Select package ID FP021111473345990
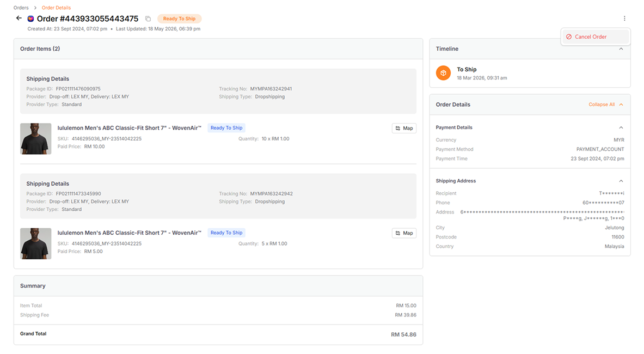This screenshot has width=644, height=354. pos(78,194)
